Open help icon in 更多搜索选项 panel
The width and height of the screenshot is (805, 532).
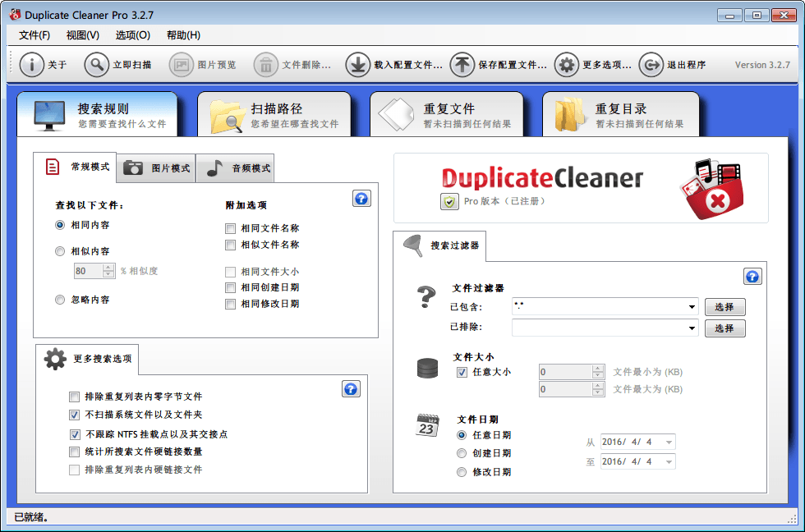click(351, 389)
